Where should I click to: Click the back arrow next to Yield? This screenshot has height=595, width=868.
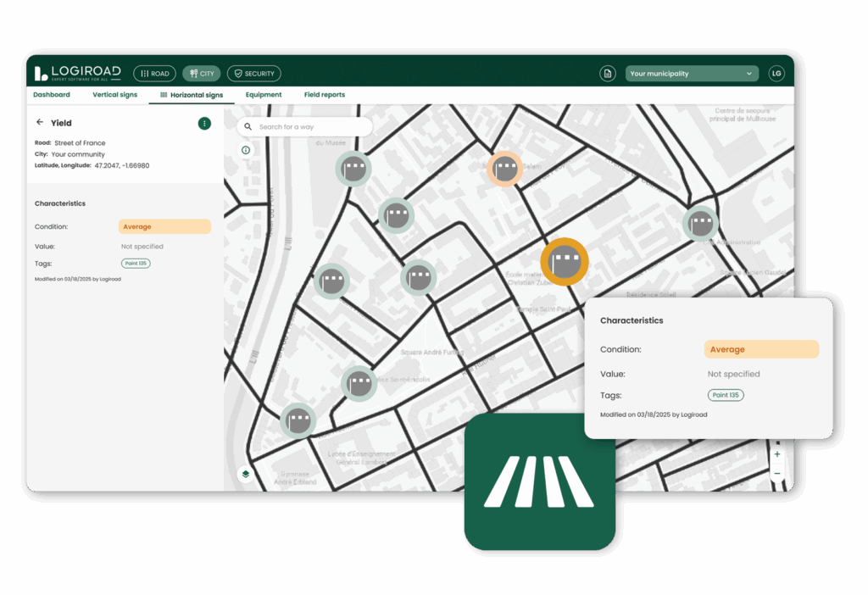pos(40,123)
